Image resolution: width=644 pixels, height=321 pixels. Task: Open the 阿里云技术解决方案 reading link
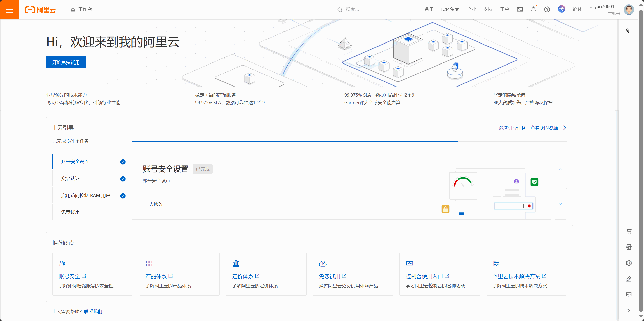pos(516,276)
